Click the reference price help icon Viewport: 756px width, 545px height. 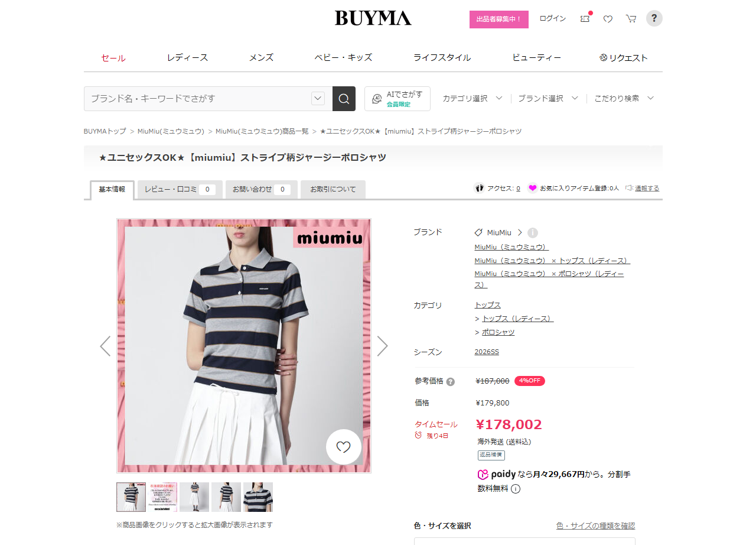(x=451, y=382)
